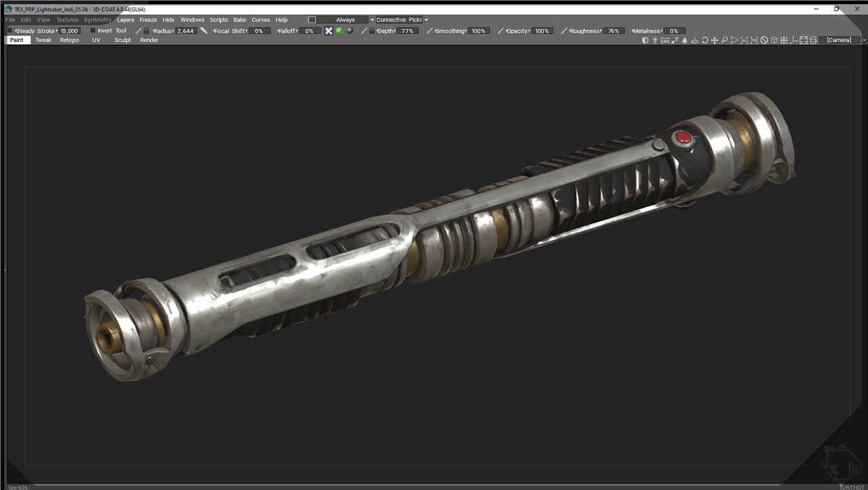Toggle the axis gizmo icon
The image size is (868, 490).
[x=793, y=40]
